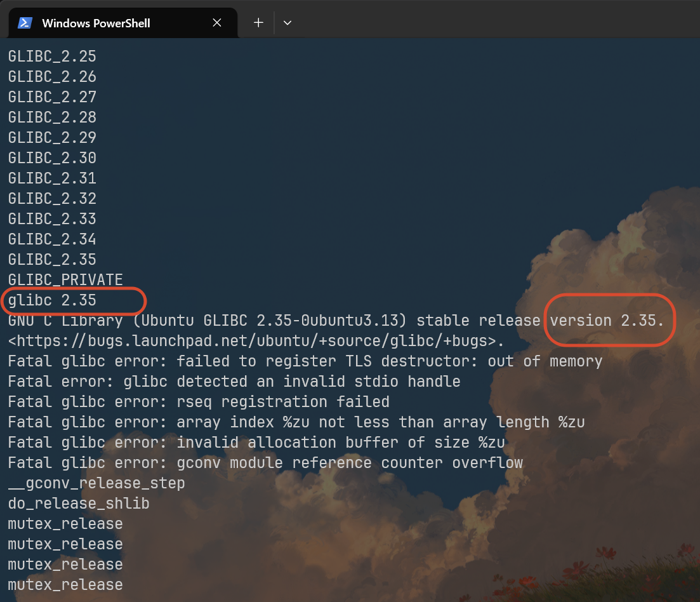
Task: Click the GLIBC_2.35 version symbol line
Action: point(52,260)
